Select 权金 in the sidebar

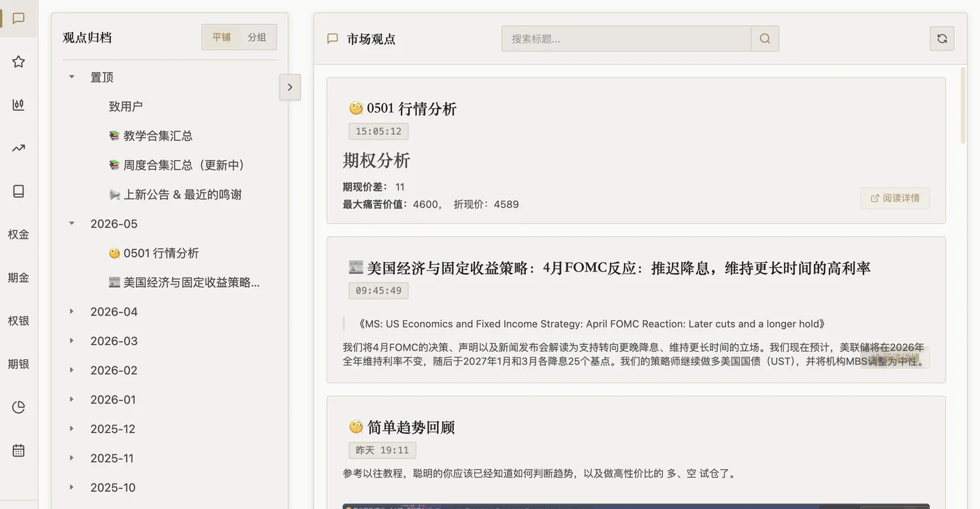(x=18, y=235)
